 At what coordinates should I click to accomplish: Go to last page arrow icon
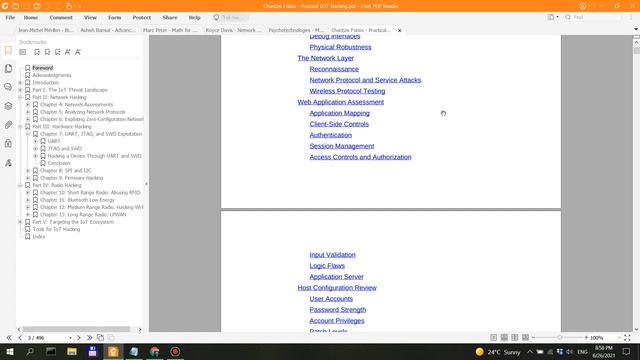[89, 338]
